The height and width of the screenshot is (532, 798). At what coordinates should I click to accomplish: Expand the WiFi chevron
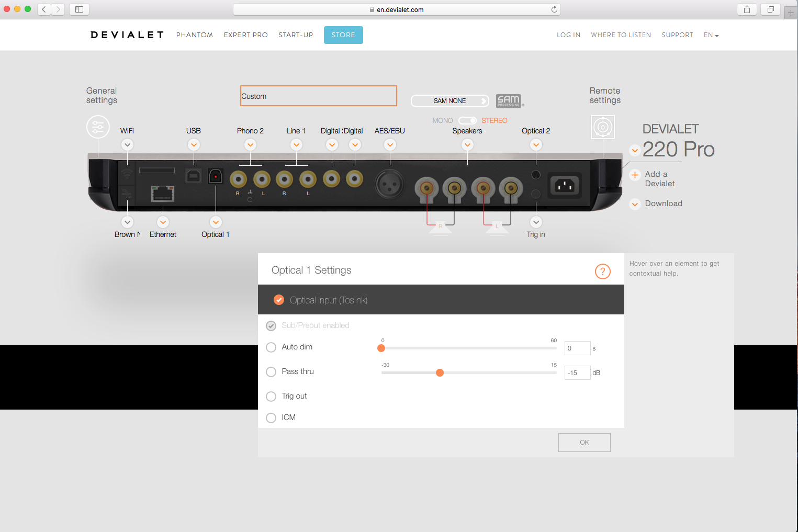point(127,145)
